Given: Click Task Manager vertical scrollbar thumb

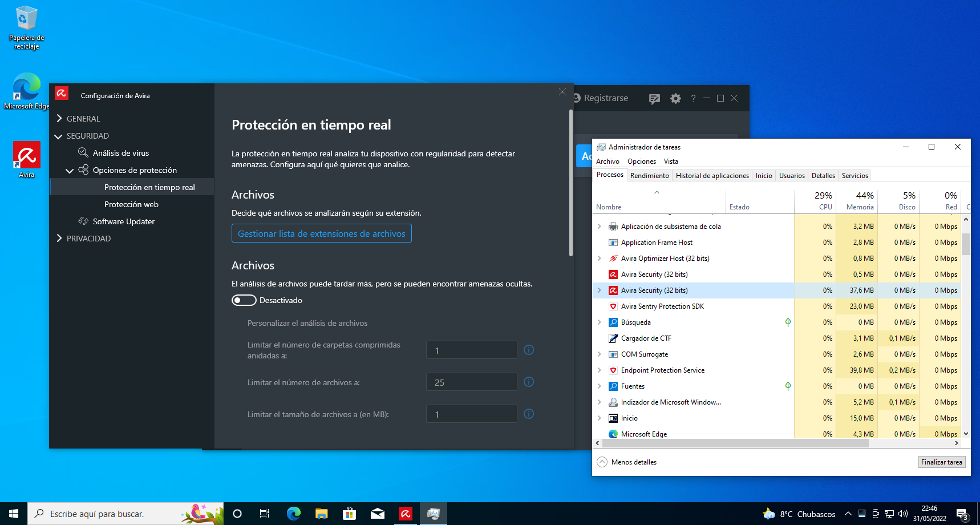Looking at the screenshot, I should tap(966, 244).
